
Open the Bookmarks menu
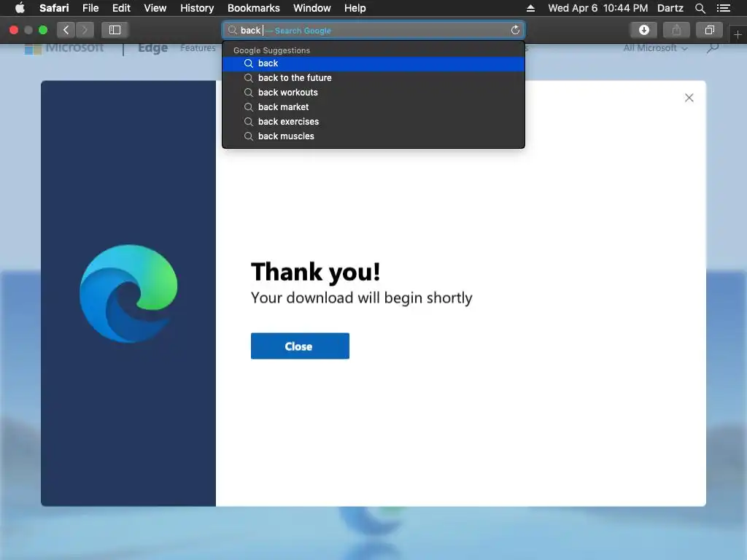(x=253, y=8)
